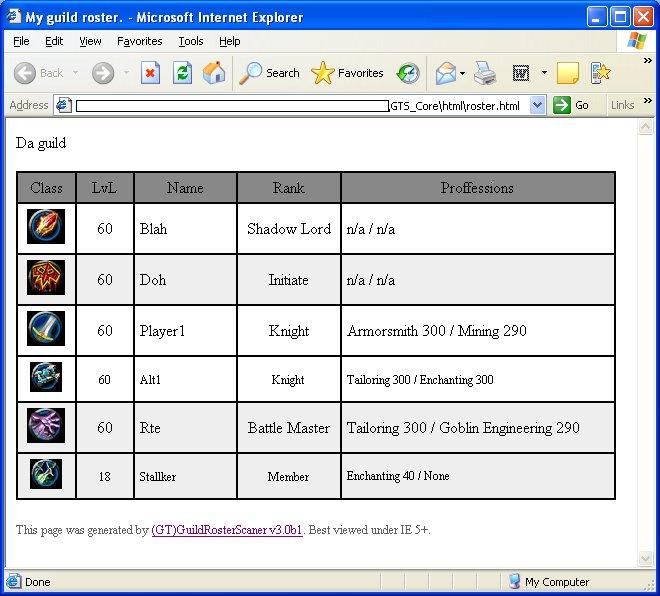Click the Back arrow button

(x=25, y=73)
